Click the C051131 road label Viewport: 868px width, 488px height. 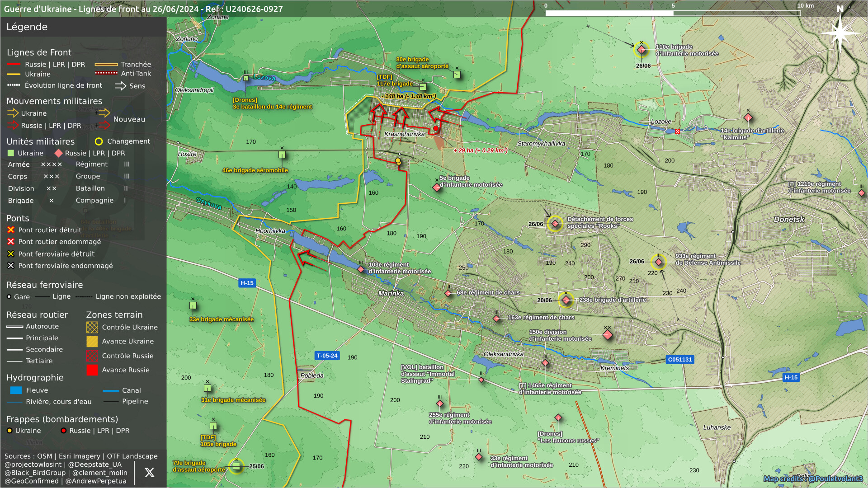click(679, 360)
